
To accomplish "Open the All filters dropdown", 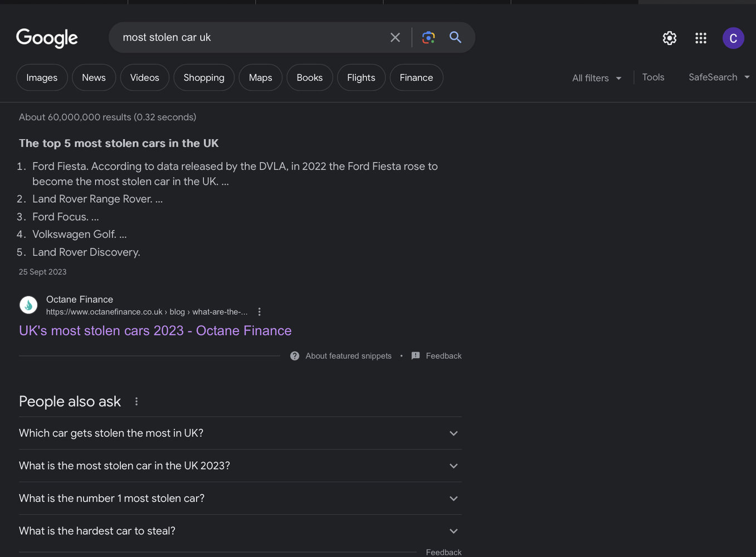I will coord(597,78).
